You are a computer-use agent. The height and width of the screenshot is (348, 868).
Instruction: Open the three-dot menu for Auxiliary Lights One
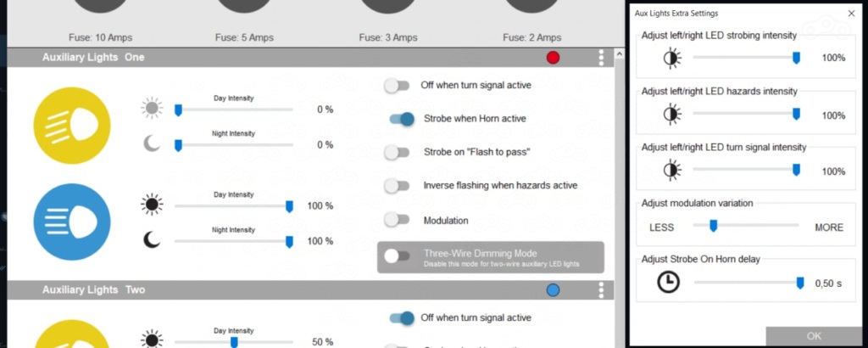601,58
